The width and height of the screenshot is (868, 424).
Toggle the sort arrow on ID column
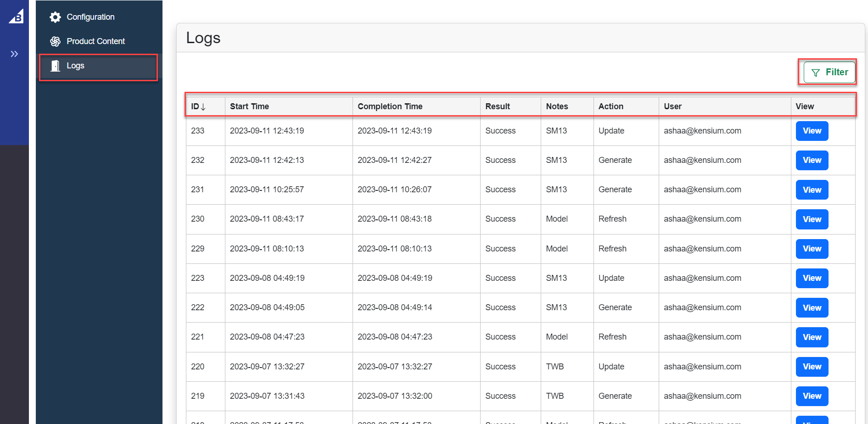point(203,106)
